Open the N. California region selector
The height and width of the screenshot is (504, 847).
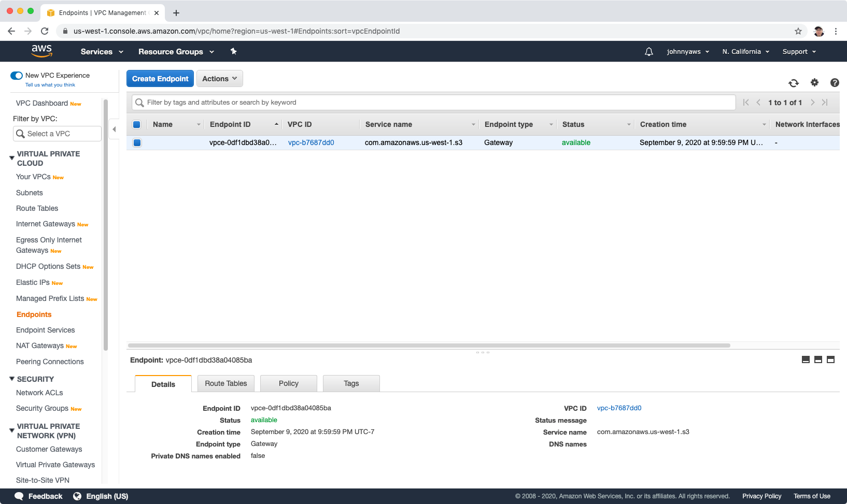click(746, 52)
